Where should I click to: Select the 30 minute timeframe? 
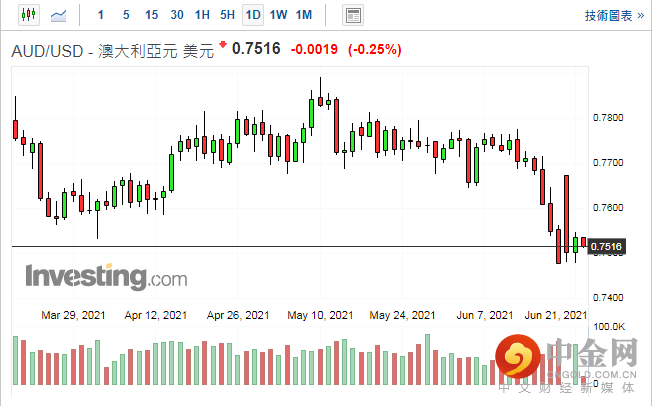point(177,15)
